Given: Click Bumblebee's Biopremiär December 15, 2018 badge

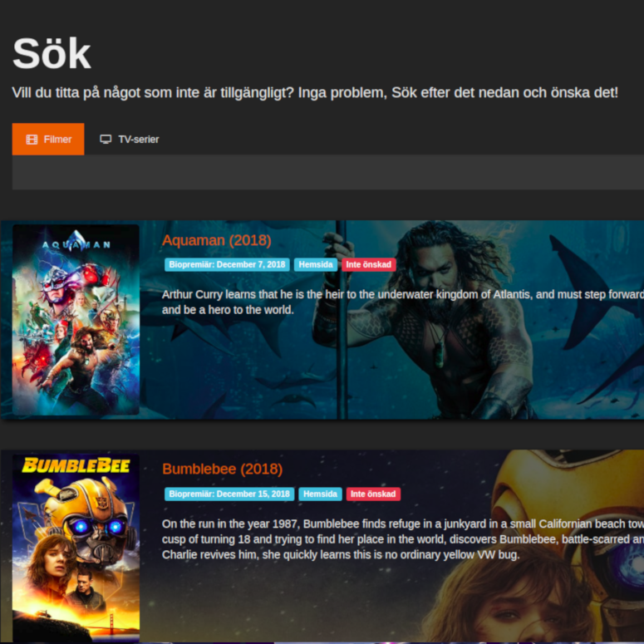Looking at the screenshot, I should 229,494.
